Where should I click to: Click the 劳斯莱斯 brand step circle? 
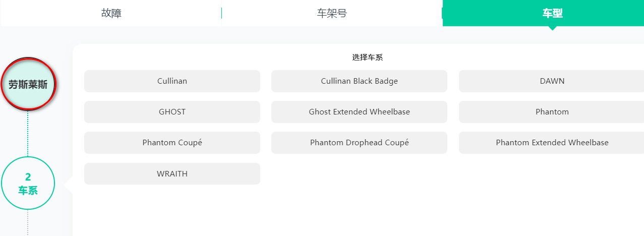pos(28,84)
